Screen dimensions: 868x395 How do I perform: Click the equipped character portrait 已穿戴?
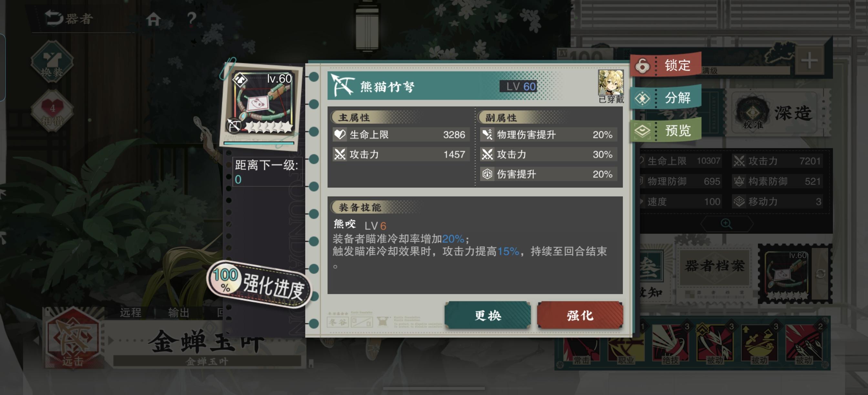(611, 86)
